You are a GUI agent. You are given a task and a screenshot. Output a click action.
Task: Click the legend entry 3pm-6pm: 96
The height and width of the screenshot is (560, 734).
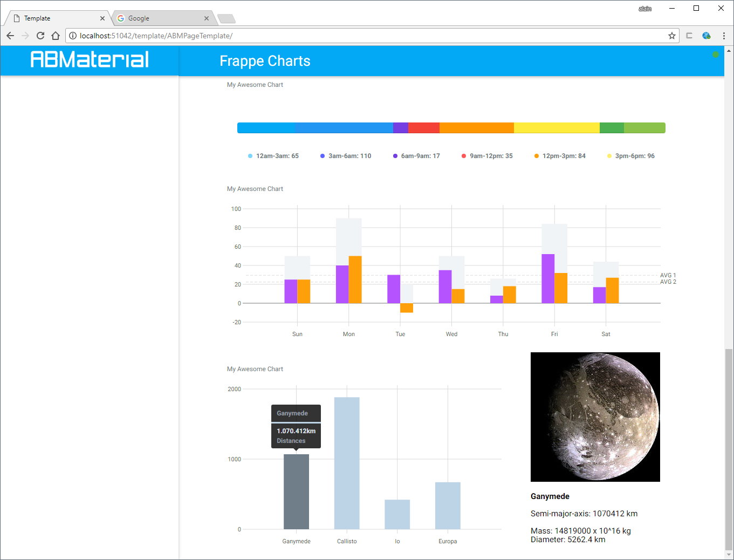(x=631, y=156)
